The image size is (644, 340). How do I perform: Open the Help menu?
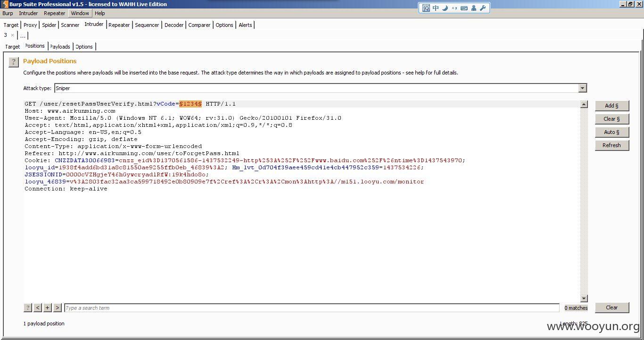(100, 13)
